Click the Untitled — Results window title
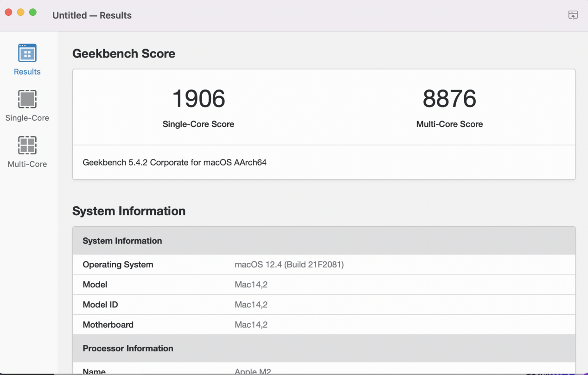Viewport: 588px width, 375px height. (x=92, y=15)
